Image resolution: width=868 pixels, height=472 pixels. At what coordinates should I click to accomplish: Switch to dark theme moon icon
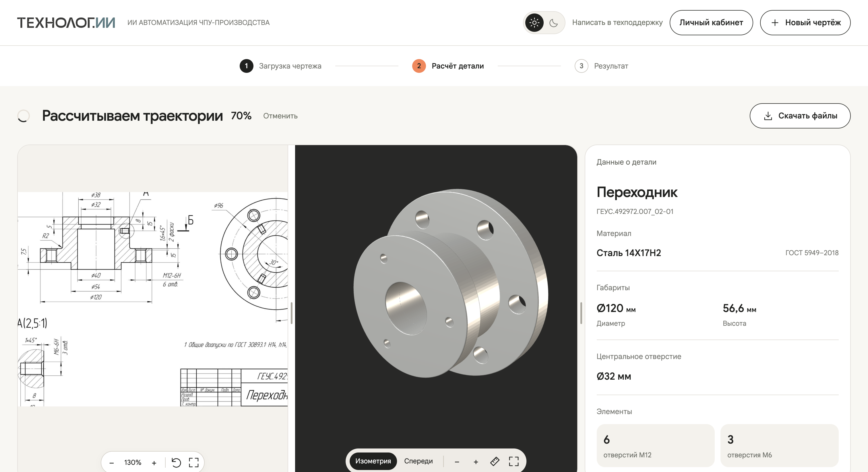(x=553, y=23)
